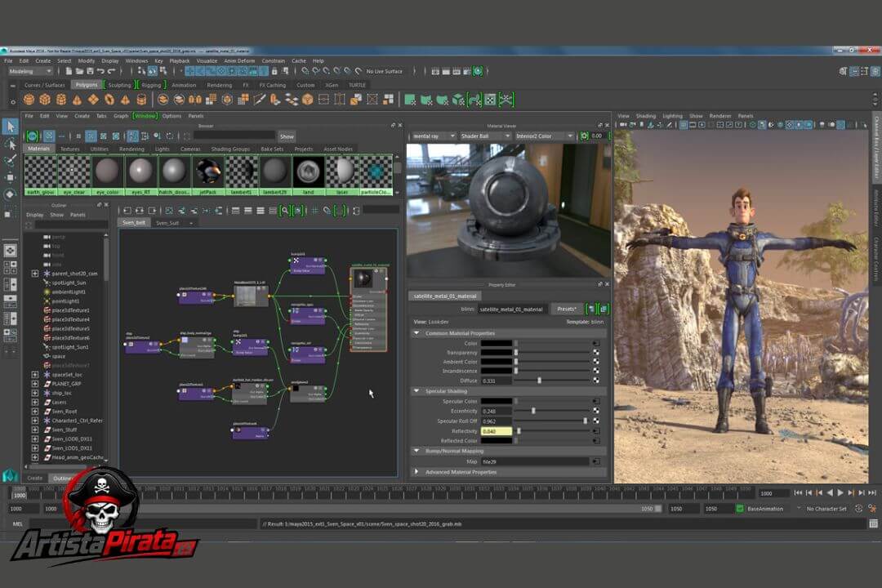
Task: Click the map button beside Reflected Color
Action: 595,440
